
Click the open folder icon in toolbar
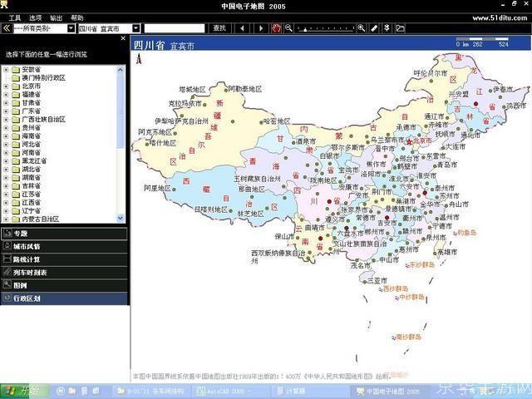400,28
